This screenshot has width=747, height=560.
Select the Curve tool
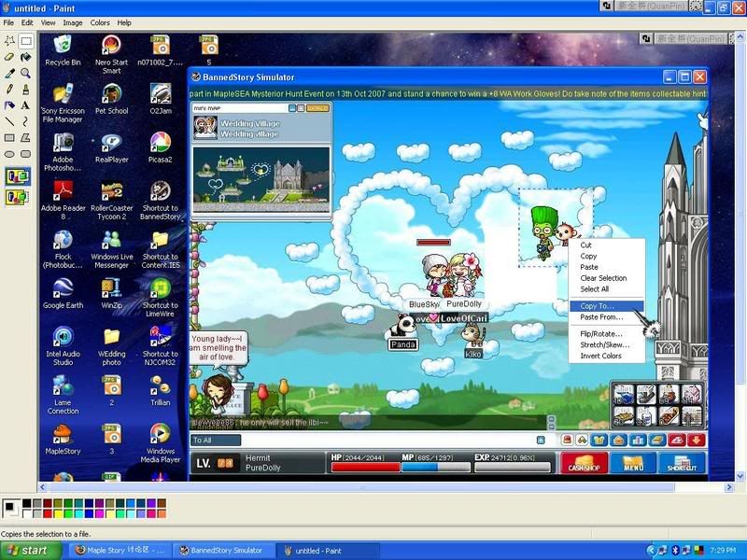click(x=26, y=121)
